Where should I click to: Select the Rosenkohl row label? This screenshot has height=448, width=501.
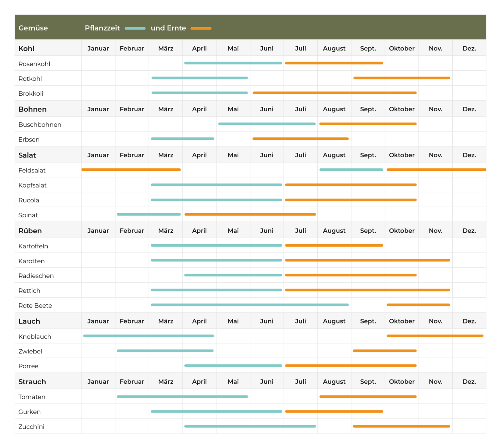tap(34, 64)
